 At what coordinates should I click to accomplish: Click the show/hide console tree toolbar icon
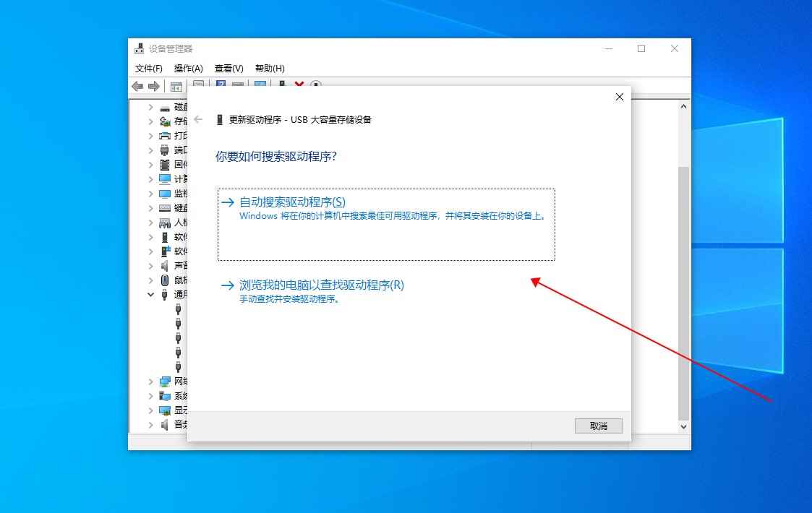click(175, 86)
